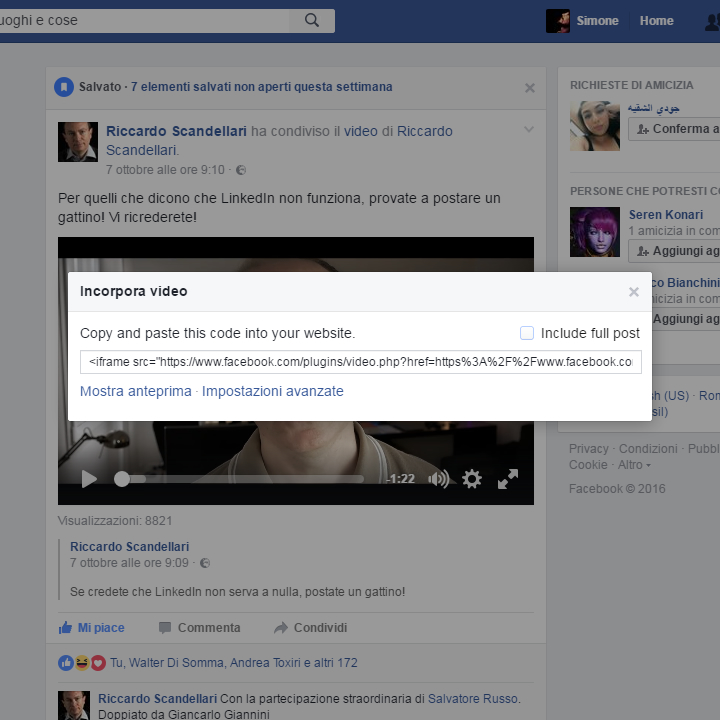This screenshot has width=720, height=720.
Task: Click the heart love reaction icon
Action: point(98,663)
